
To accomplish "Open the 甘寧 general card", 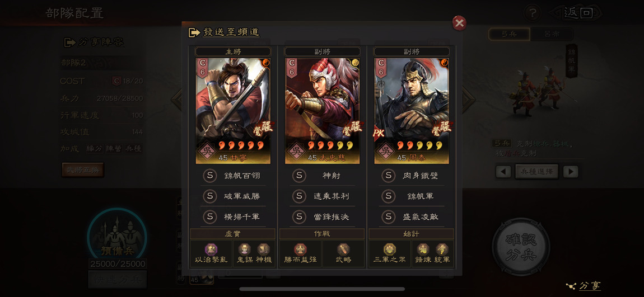I will tap(233, 111).
